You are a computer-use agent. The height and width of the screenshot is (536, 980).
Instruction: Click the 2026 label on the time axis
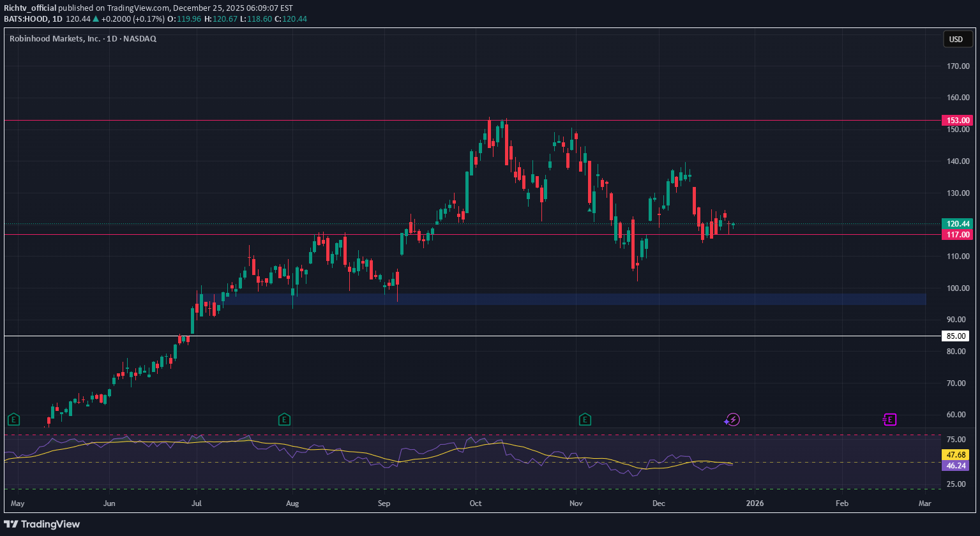tap(755, 503)
